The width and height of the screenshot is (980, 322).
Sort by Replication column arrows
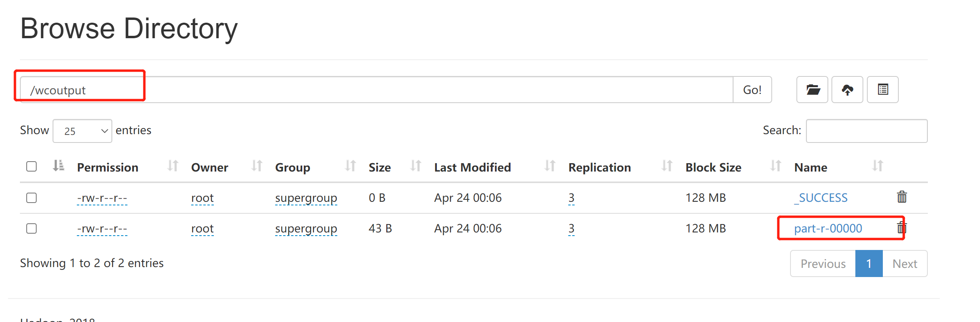tap(667, 166)
